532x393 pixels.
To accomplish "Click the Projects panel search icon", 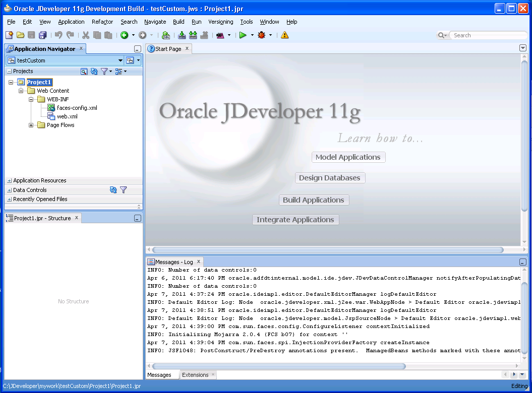I will pyautogui.click(x=84, y=71).
